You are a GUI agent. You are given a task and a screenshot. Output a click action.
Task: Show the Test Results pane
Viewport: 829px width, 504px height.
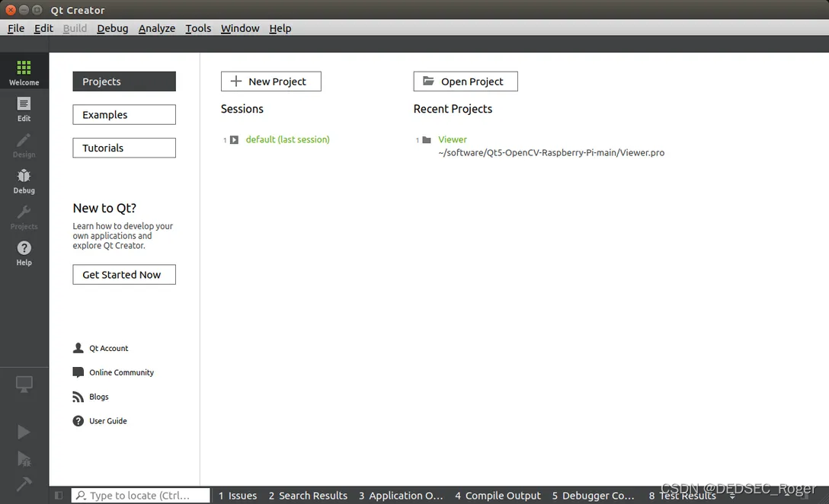click(x=682, y=496)
